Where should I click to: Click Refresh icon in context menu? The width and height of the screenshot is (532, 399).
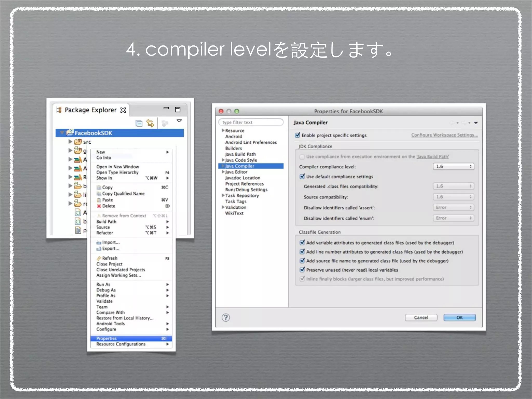click(99, 258)
